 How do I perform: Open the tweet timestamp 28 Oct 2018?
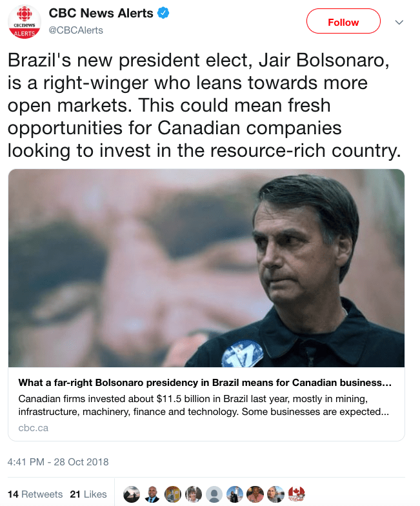[58, 462]
